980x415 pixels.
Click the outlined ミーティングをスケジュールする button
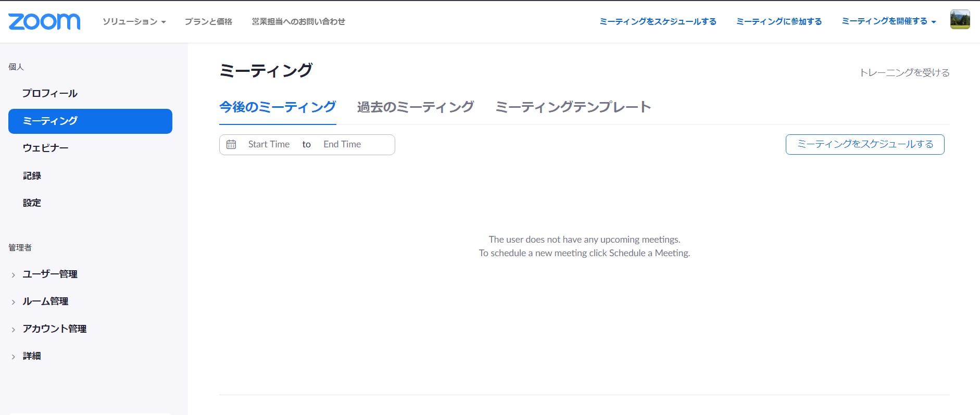tap(864, 144)
